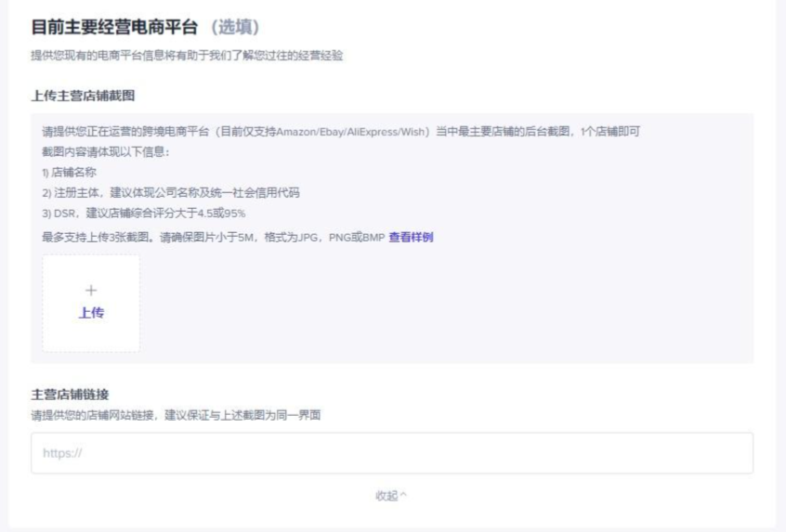The image size is (786, 532).
Task: Click blank gray panel area right of upload box
Action: click(446, 306)
